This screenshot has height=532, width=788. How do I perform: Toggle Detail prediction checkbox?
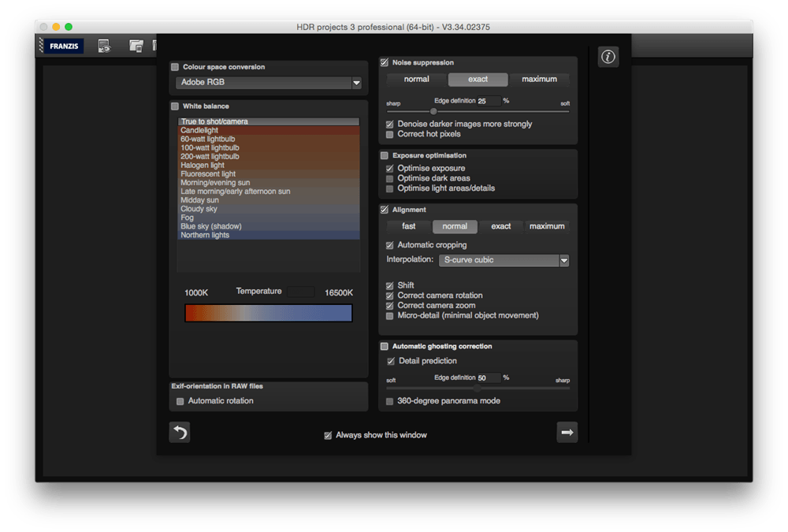pos(391,361)
